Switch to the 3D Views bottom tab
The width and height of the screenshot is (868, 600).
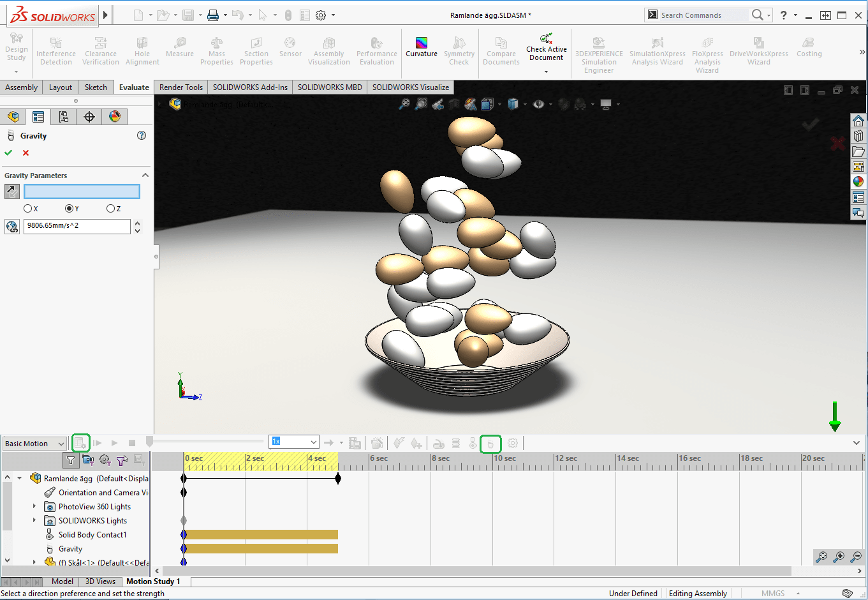coord(100,581)
